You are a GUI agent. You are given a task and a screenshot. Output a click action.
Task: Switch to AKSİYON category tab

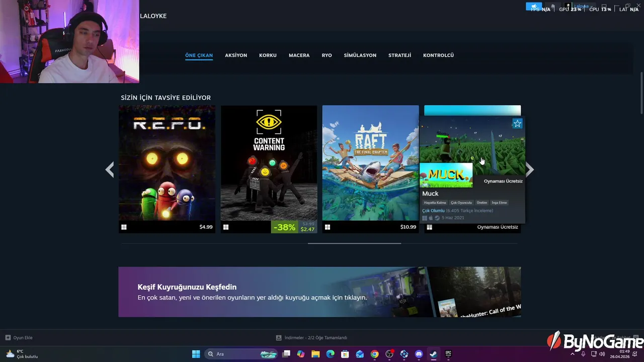pos(236,55)
